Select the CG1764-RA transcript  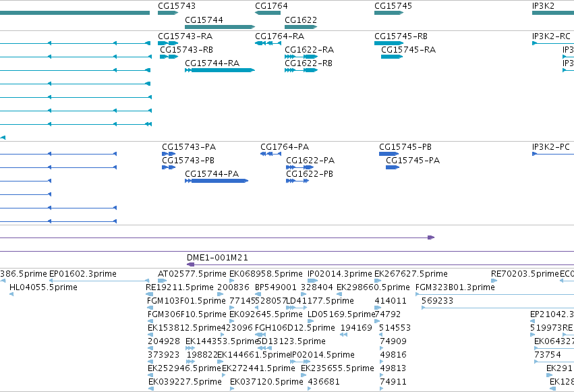click(268, 43)
